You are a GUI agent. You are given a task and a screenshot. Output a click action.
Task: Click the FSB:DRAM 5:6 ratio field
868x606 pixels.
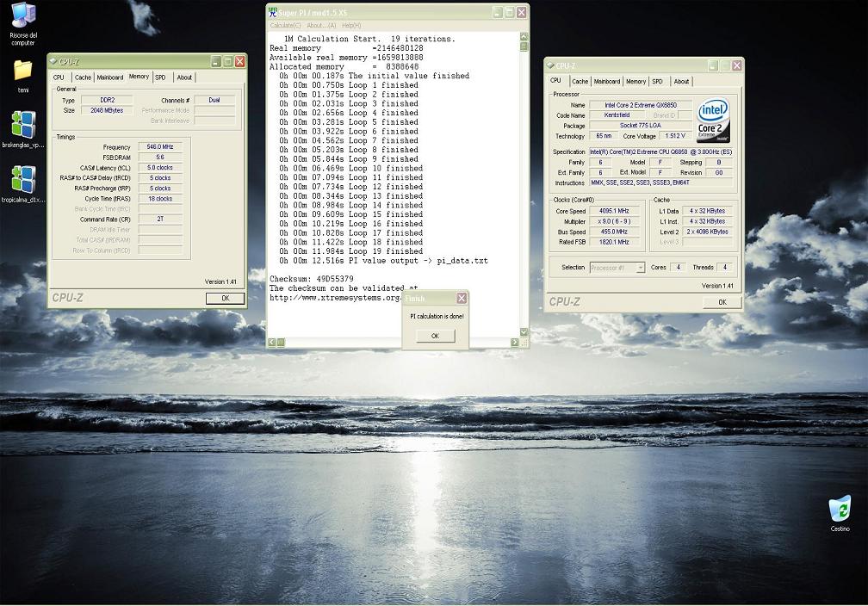[x=160, y=158]
